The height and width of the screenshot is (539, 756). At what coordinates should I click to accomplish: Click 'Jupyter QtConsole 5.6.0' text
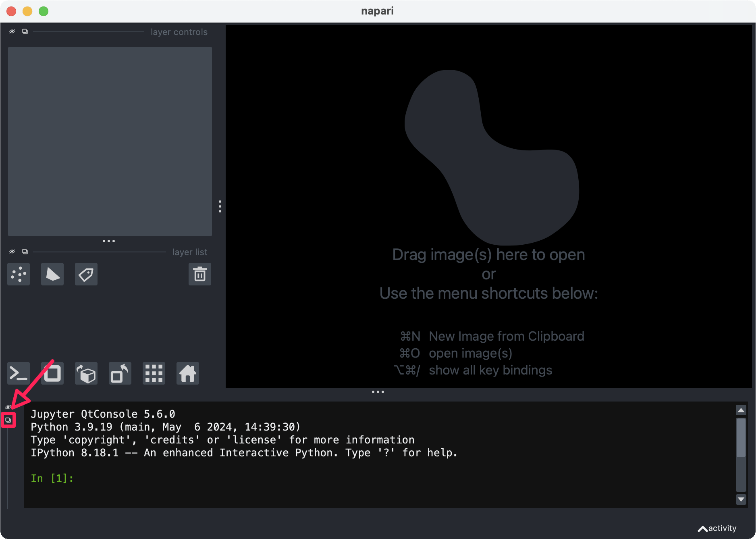103,414
